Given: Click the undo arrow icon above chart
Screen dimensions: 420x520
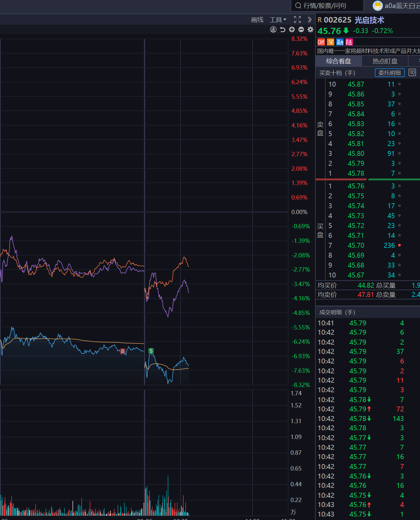Looking at the screenshot, I should point(283,29).
